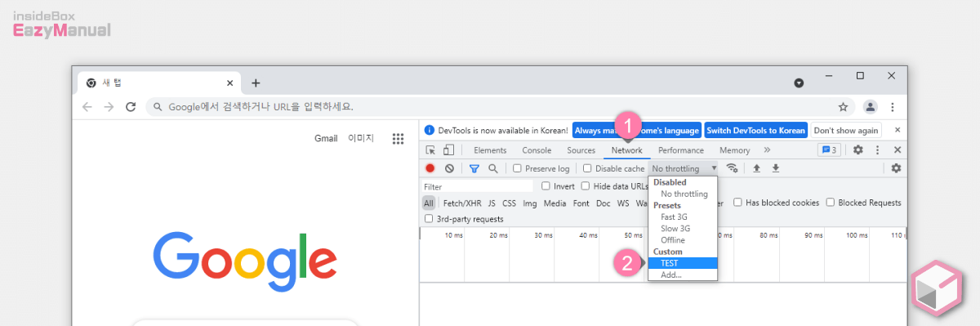Screen dimensions: 980x326
Task: Open Chrome's three-dot menu
Action: point(892,107)
